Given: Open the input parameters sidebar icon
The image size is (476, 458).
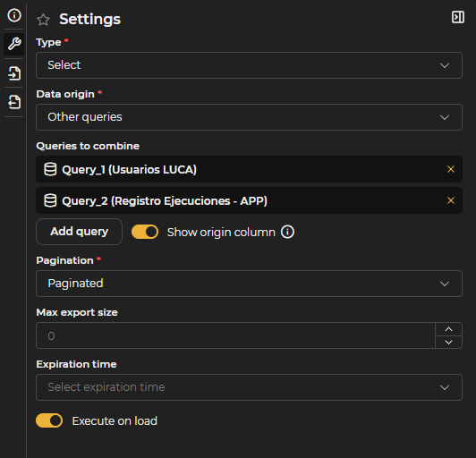Looking at the screenshot, I should point(14,73).
